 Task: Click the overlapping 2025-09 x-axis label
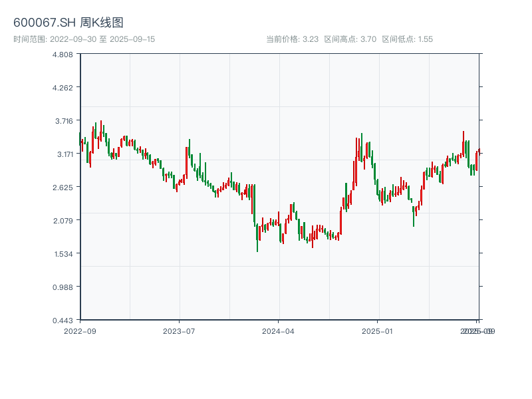tap(478, 331)
